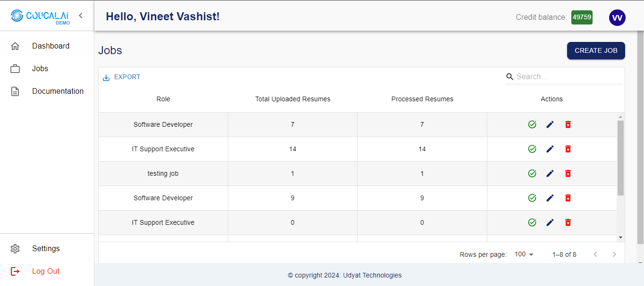Viewport: 644px width, 286px height.
Task: Go to Documentation in sidebar
Action: click(58, 91)
